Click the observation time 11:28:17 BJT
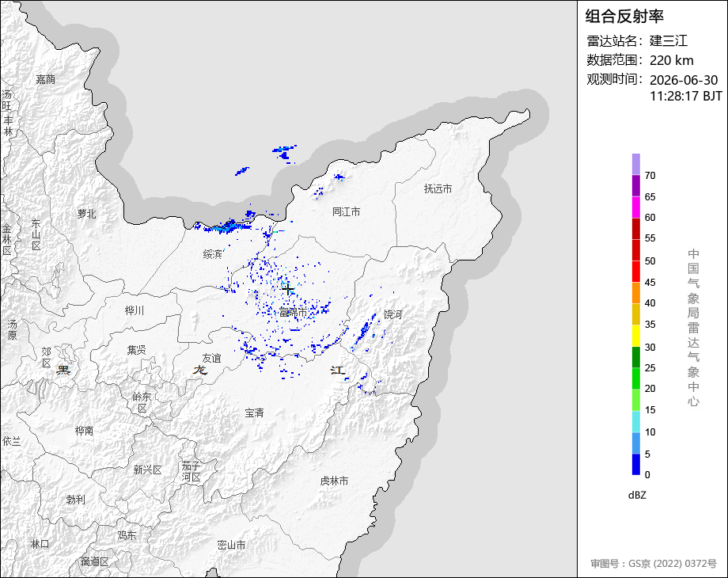This screenshot has height=578, width=728. tap(686, 96)
